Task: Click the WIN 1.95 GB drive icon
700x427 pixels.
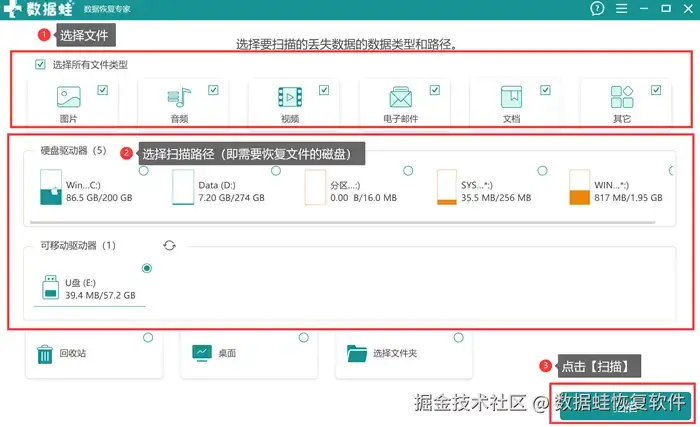Action: 579,187
